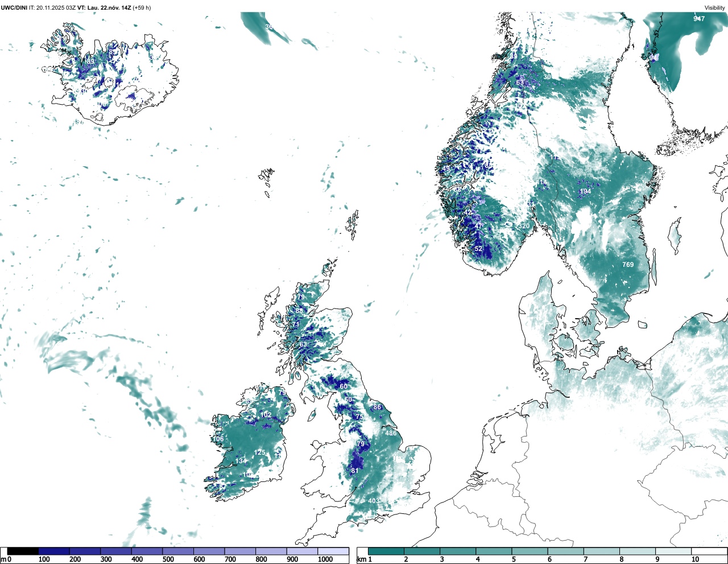Click the darkest teal 1–2 km legend swatch
This screenshot has width=728, height=564.
point(386,551)
